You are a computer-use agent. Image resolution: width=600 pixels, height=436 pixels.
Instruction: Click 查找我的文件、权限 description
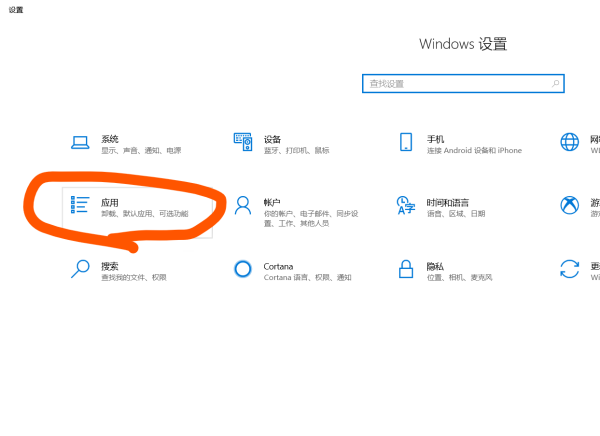click(134, 277)
